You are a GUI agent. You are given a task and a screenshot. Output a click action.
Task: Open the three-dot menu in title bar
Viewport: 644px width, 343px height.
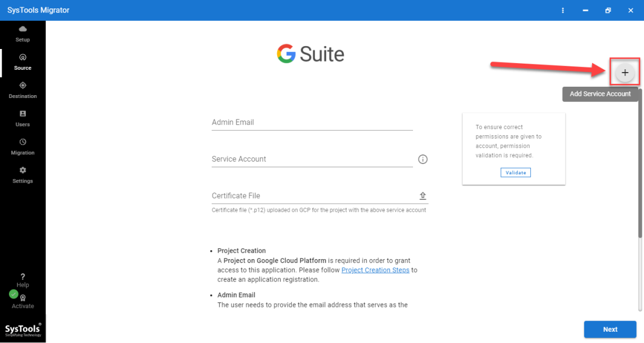click(563, 10)
